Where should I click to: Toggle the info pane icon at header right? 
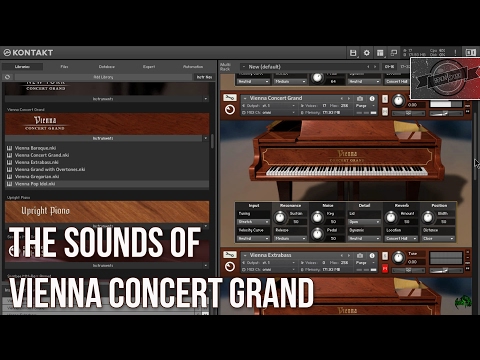click(470, 53)
